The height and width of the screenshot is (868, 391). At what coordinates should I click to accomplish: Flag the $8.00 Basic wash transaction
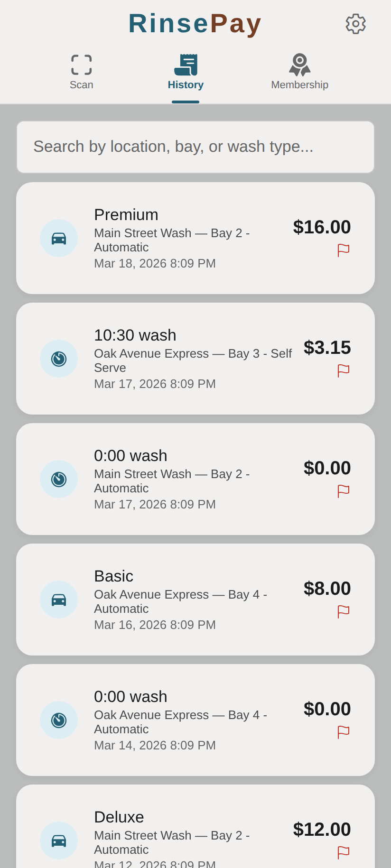click(343, 611)
